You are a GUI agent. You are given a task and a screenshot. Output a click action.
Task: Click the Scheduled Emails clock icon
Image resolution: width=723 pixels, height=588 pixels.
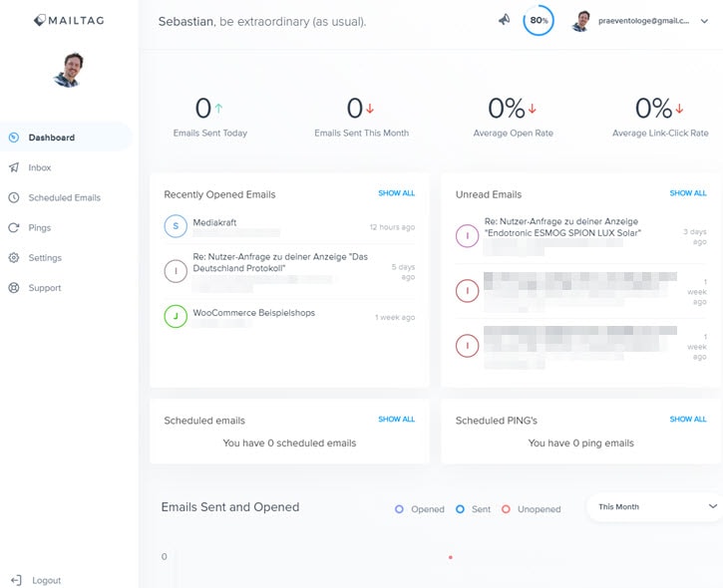14,197
